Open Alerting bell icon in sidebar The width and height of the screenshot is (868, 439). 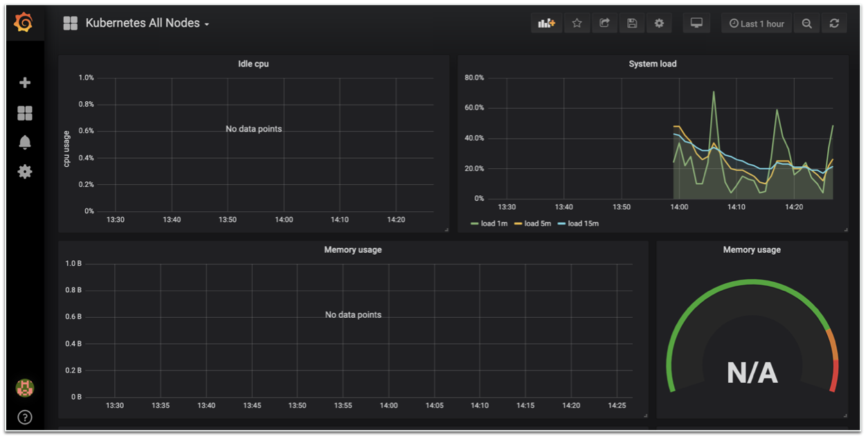tap(25, 142)
